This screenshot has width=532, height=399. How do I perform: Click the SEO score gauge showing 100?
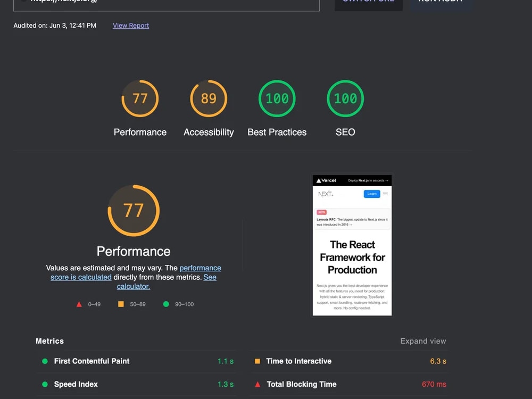tap(345, 98)
